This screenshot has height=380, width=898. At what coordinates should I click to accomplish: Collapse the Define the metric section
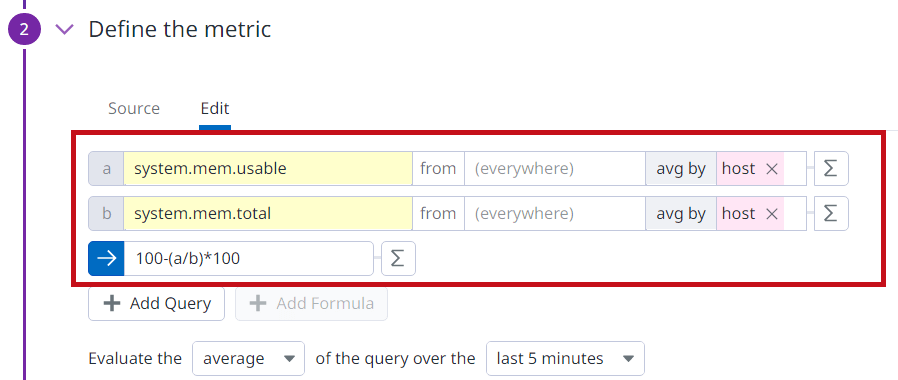[x=65, y=29]
